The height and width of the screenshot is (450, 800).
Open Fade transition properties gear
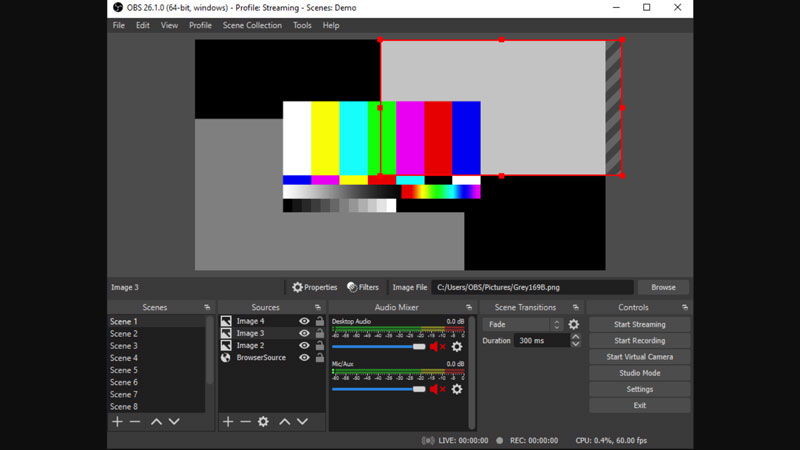[573, 325]
